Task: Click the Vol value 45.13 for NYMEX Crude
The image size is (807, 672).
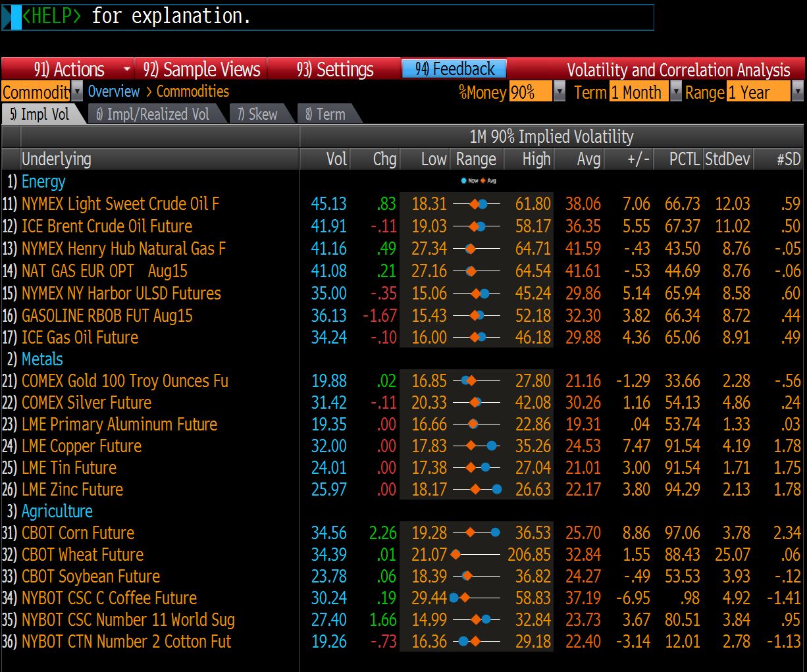Action: (x=328, y=204)
